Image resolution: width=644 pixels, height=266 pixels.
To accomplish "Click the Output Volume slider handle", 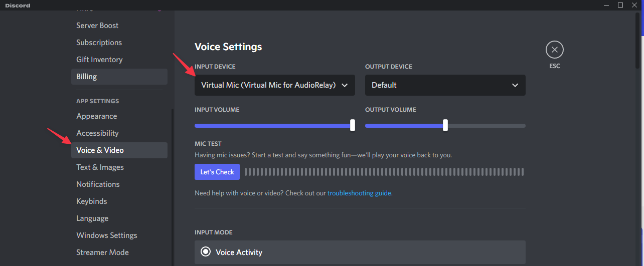I will [x=445, y=125].
